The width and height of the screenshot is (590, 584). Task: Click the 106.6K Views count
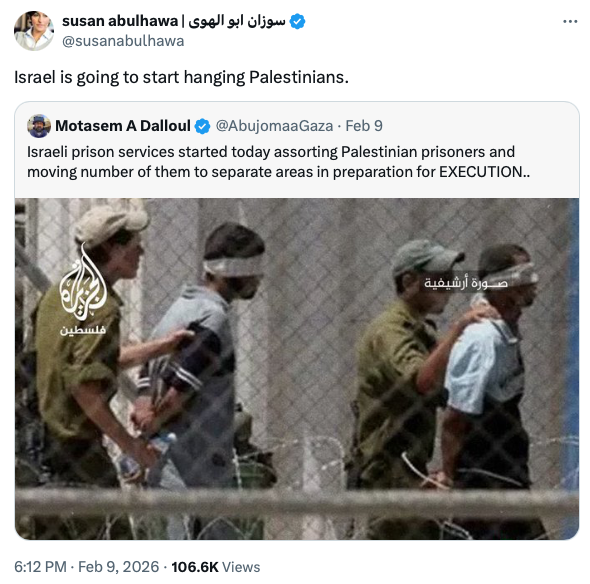tap(216, 567)
